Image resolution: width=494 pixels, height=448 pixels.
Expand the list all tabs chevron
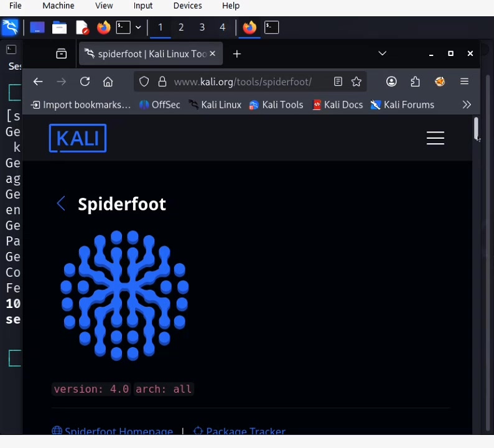(382, 54)
